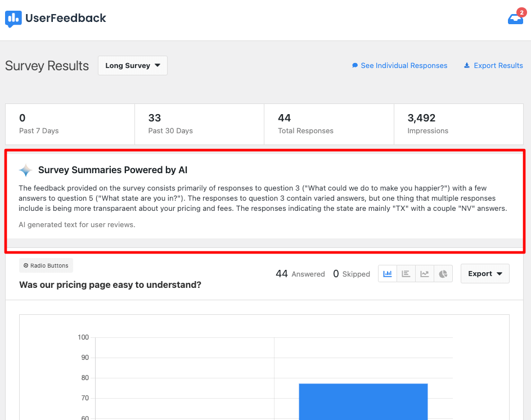
Task: Click the blue bar in chart
Action: pyautogui.click(x=363, y=401)
